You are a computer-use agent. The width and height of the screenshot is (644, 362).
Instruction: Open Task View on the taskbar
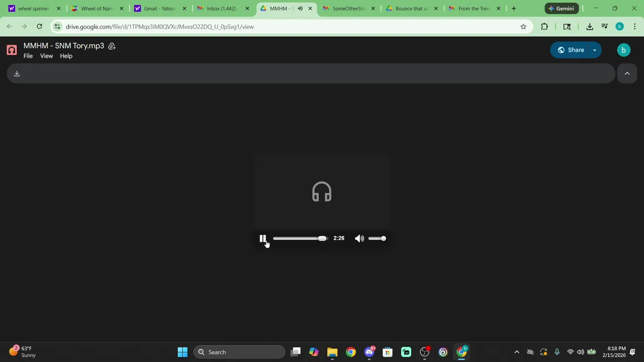point(296,352)
